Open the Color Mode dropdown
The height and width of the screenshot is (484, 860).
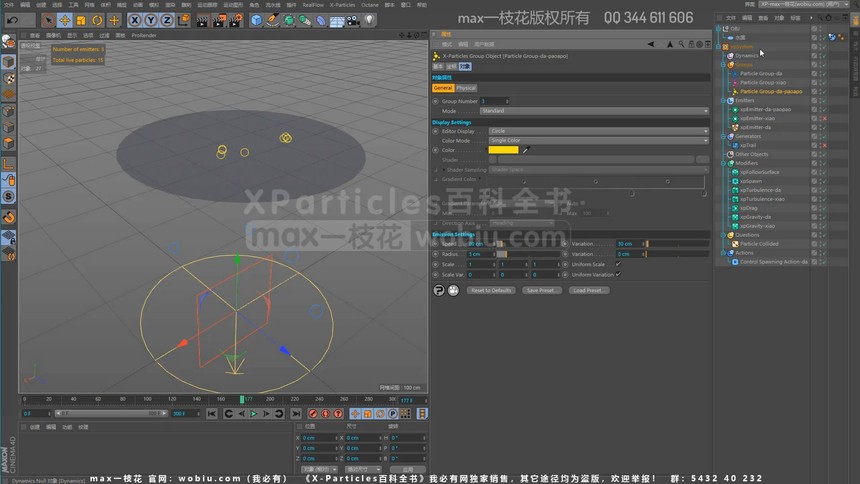click(x=598, y=140)
